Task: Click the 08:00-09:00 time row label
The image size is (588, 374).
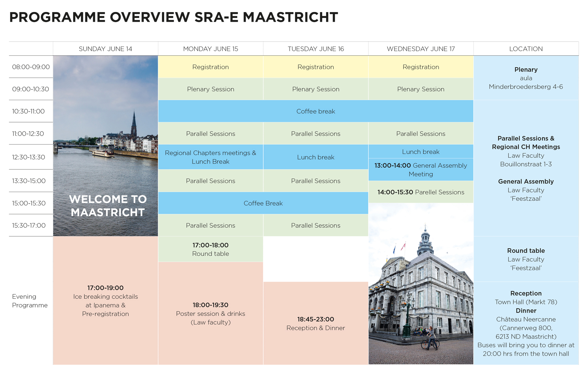Action: pos(31,67)
